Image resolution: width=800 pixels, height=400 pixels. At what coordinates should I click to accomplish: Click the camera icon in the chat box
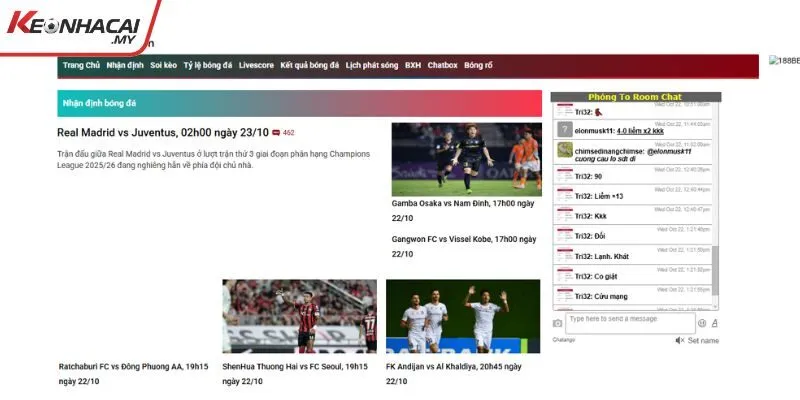(558, 323)
